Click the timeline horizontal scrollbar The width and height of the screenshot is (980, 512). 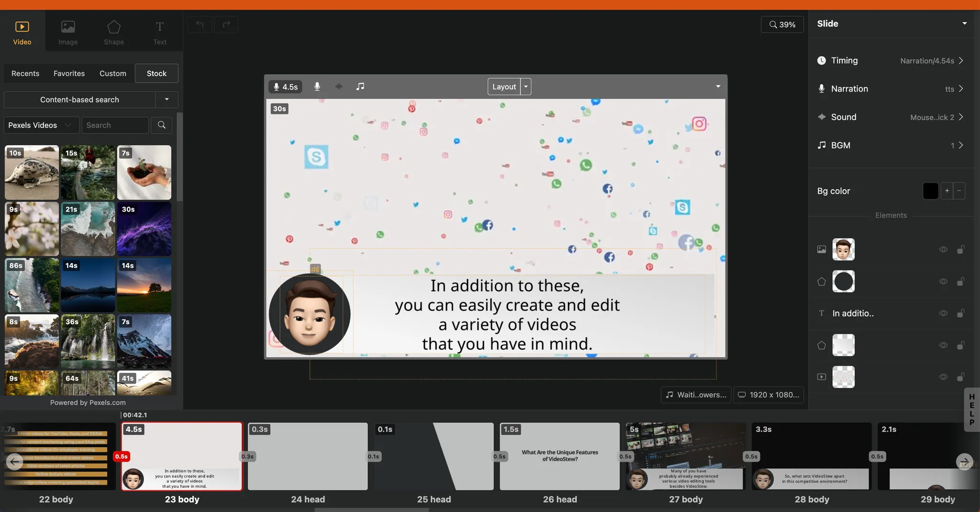click(x=371, y=510)
